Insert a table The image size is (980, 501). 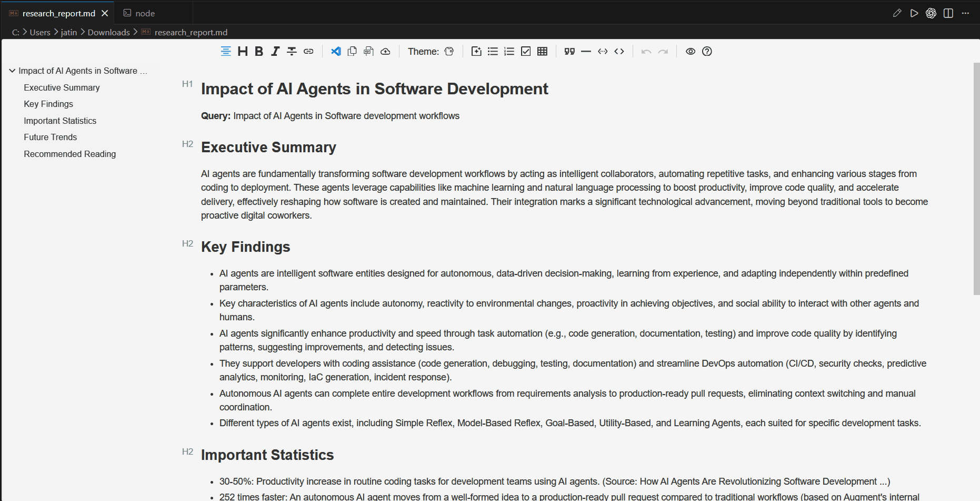coord(542,51)
